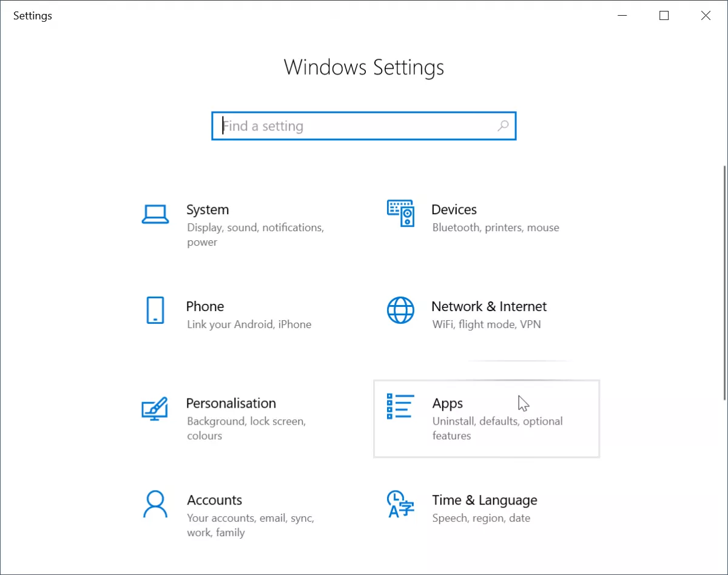The width and height of the screenshot is (728, 575).
Task: Open the Network & Internet heading
Action: pos(489,306)
